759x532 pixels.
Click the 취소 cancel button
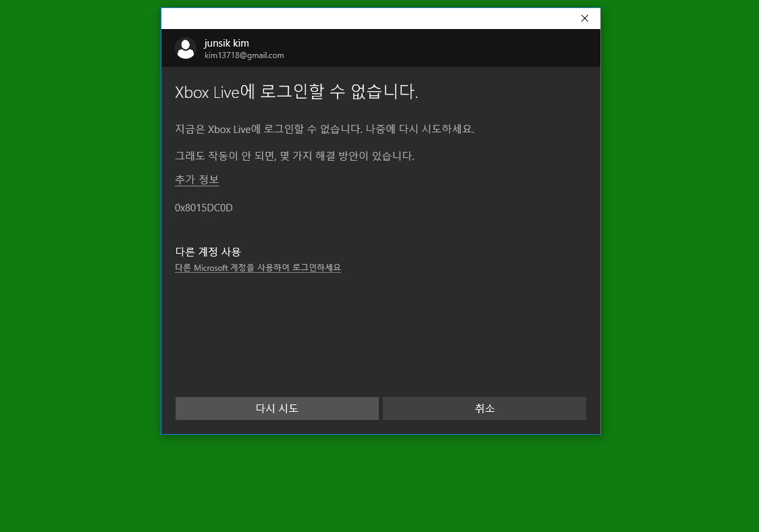pos(484,408)
